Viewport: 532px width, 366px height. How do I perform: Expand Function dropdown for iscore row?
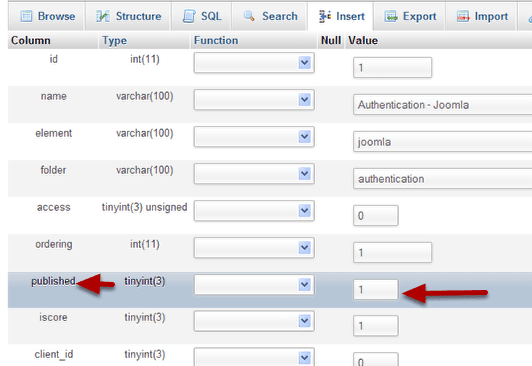tap(254, 321)
